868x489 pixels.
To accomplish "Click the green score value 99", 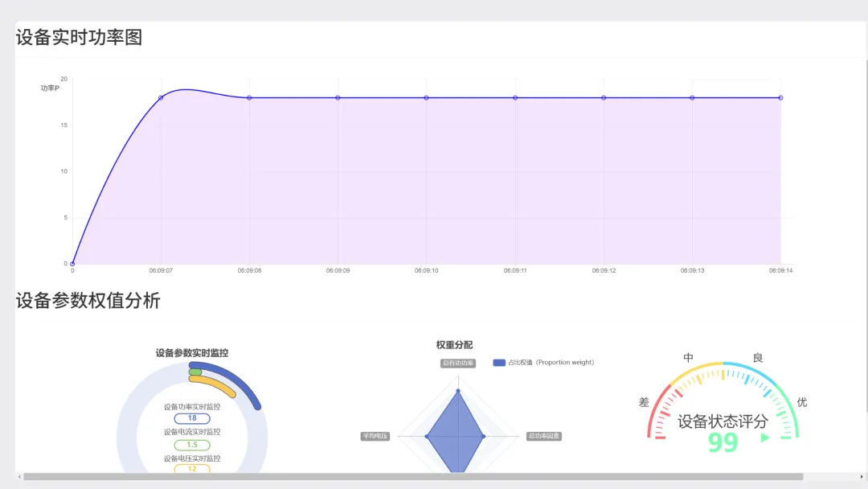I will (x=723, y=442).
